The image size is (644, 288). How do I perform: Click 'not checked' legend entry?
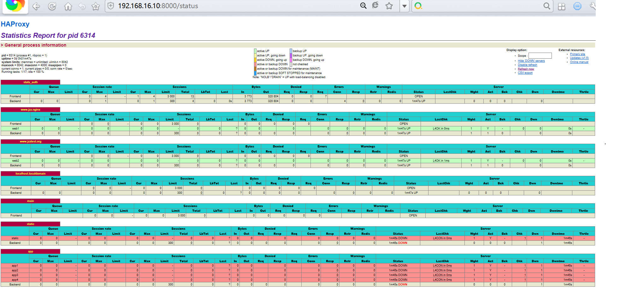[x=300, y=64]
